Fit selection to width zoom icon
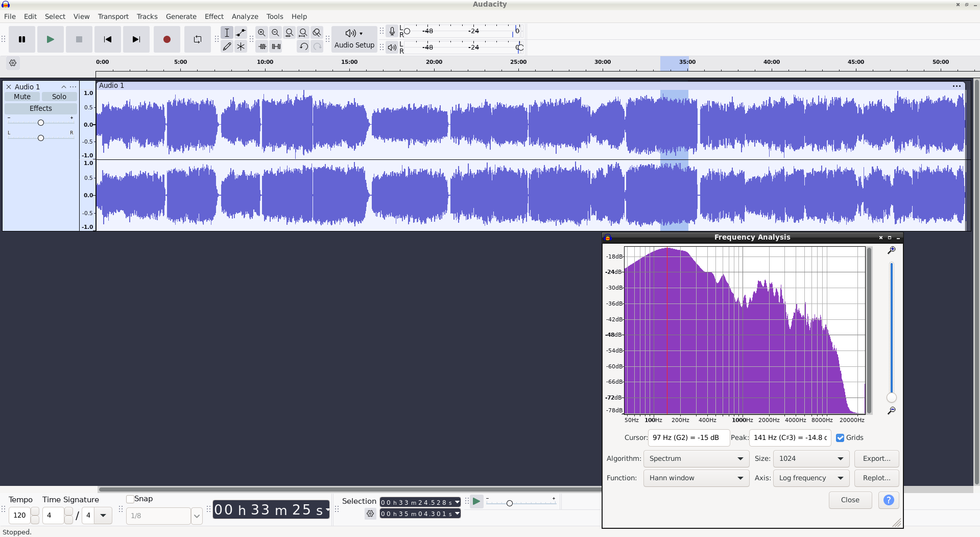The height and width of the screenshot is (537, 980). (289, 33)
